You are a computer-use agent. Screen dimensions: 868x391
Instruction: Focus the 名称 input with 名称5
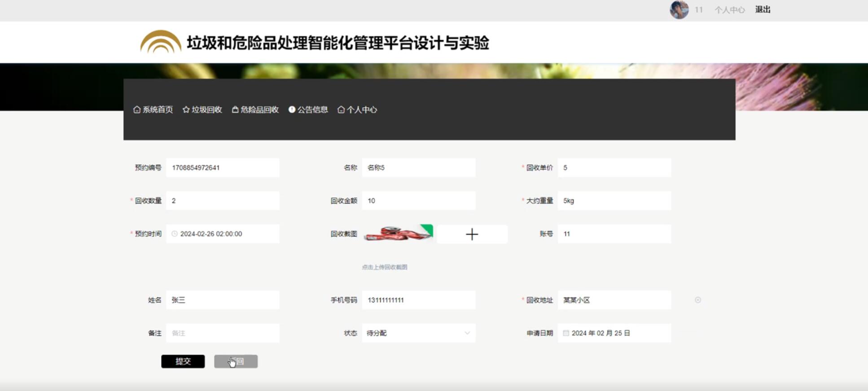[419, 168]
